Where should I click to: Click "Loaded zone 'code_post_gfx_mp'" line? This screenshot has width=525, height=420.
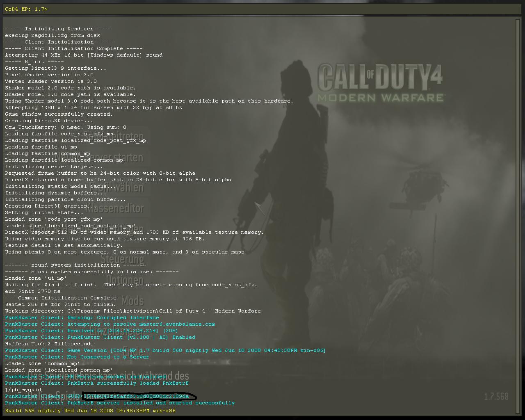(54, 219)
